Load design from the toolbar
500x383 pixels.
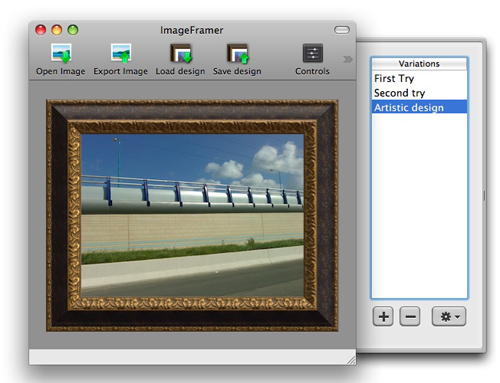180,53
